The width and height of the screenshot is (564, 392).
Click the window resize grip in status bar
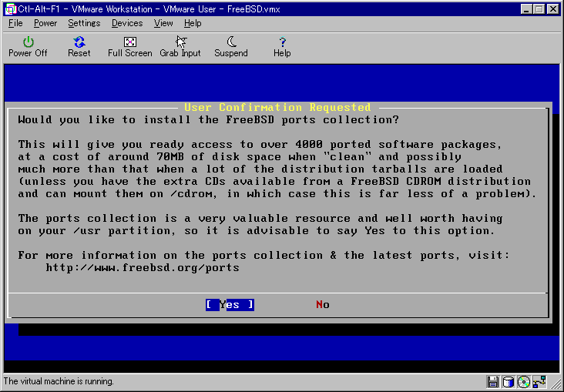(557, 384)
